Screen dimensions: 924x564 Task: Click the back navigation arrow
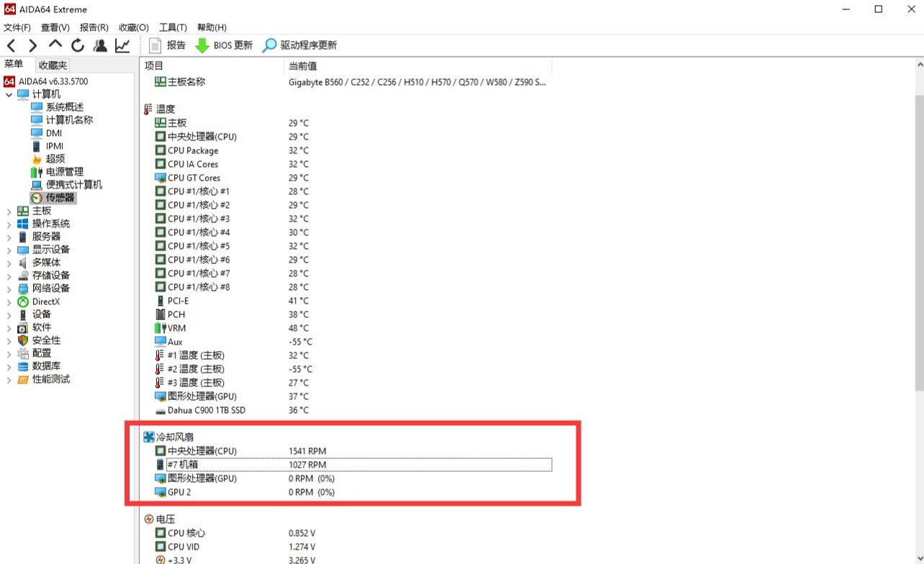pyautogui.click(x=11, y=45)
